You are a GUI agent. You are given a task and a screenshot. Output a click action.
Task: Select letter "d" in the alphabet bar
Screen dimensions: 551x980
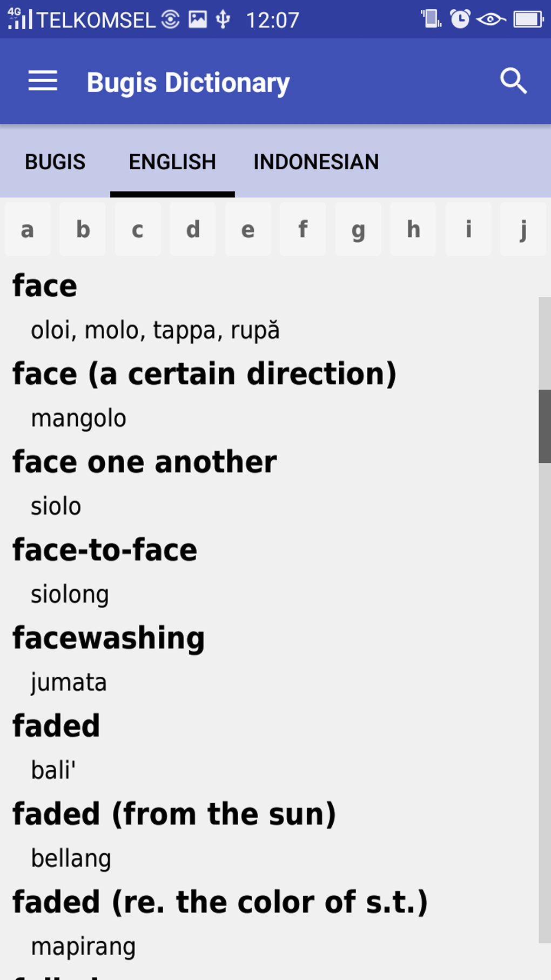192,229
